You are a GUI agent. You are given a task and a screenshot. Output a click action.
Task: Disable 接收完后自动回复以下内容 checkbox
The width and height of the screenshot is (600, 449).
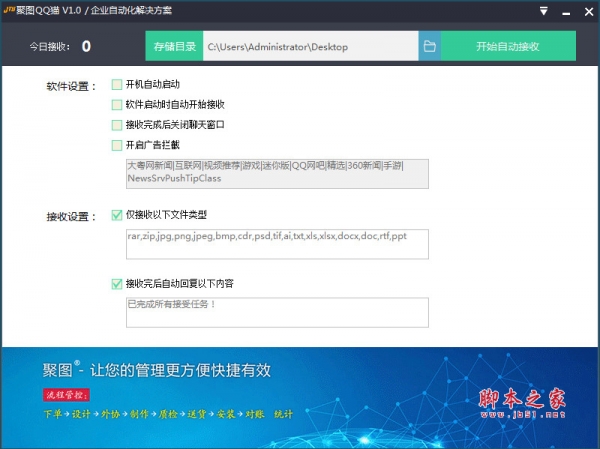118,284
